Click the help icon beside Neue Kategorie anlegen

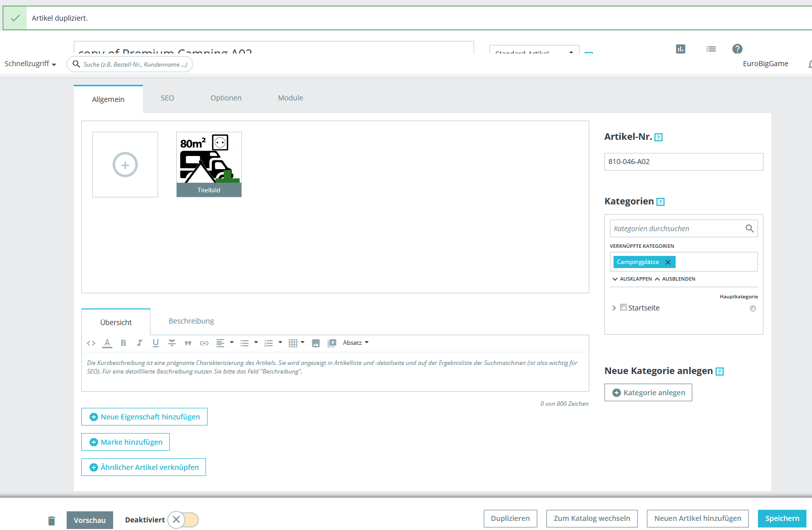[720, 372]
